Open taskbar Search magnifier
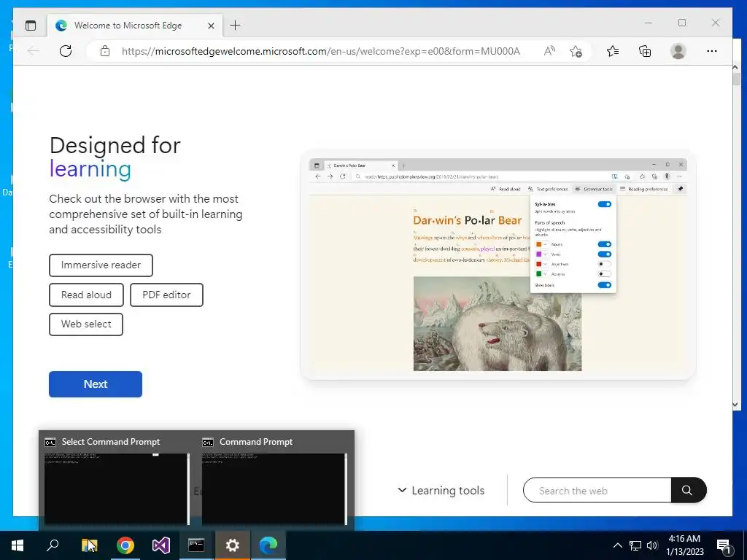This screenshot has width=747, height=560. pos(53,545)
